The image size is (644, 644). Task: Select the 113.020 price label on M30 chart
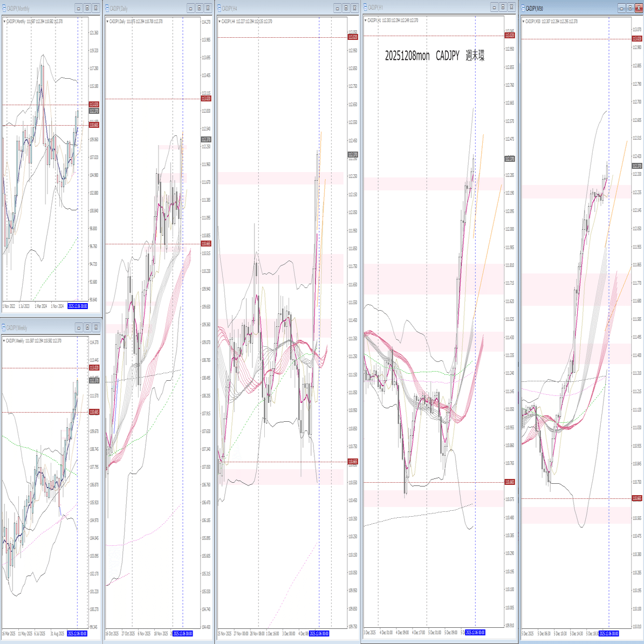point(637,39)
